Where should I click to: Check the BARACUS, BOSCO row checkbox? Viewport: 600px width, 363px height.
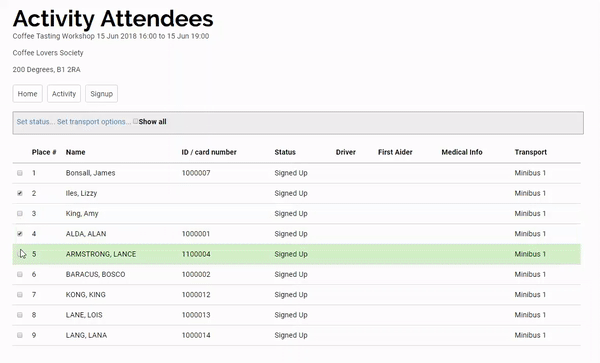(20, 274)
